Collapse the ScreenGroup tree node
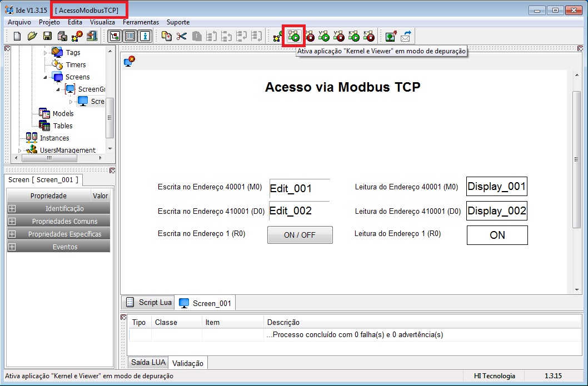 [x=58, y=89]
